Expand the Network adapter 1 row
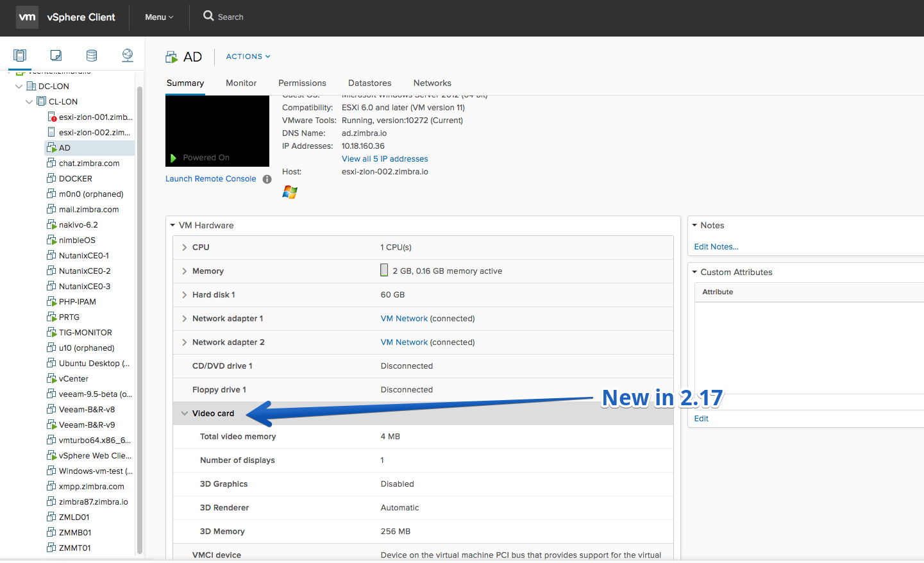This screenshot has height=563, width=924. tap(185, 319)
